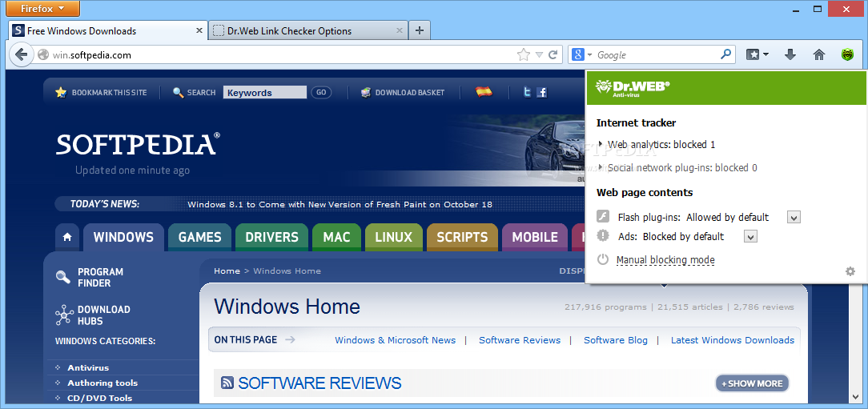Open the SCRIPTS section tab
The image size is (868, 409).
[462, 237]
